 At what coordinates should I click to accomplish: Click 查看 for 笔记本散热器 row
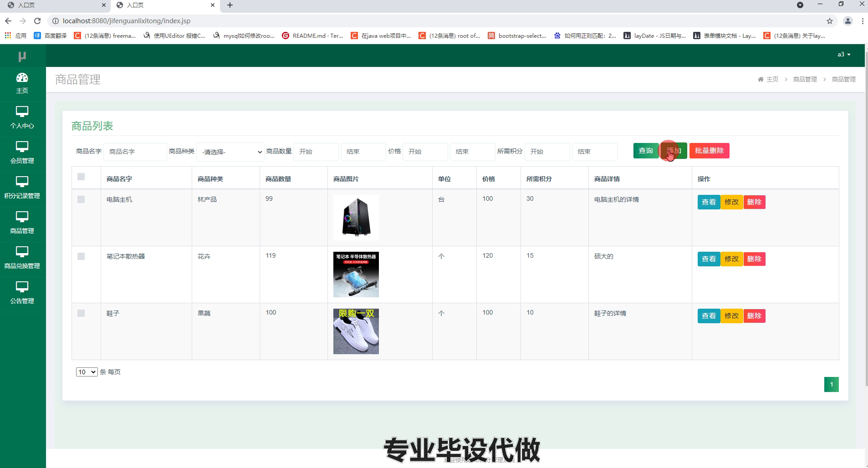coord(709,259)
